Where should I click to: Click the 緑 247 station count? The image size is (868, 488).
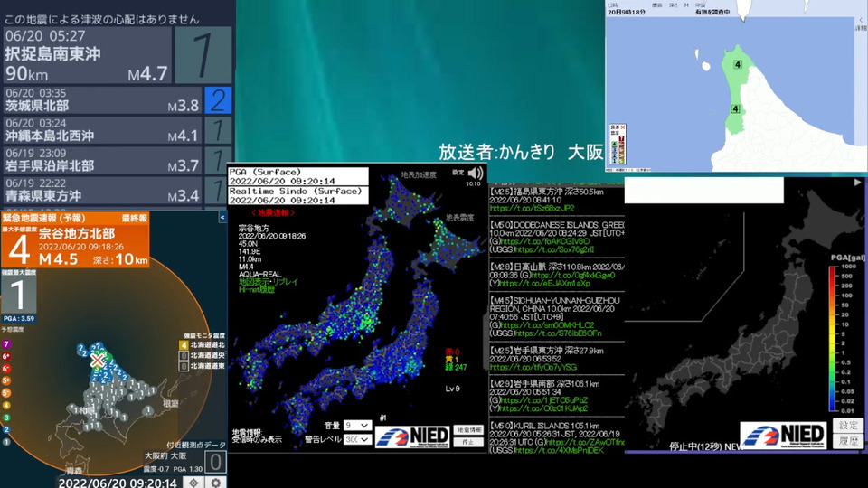point(456,368)
